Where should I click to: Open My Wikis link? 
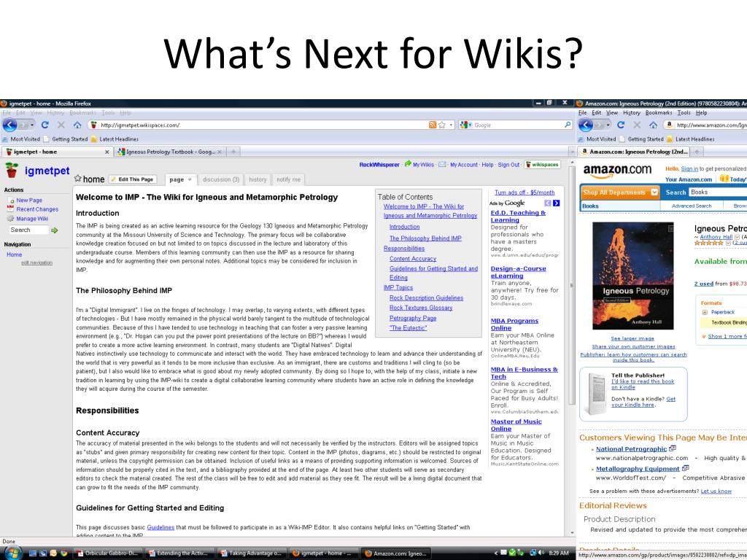coord(423,165)
